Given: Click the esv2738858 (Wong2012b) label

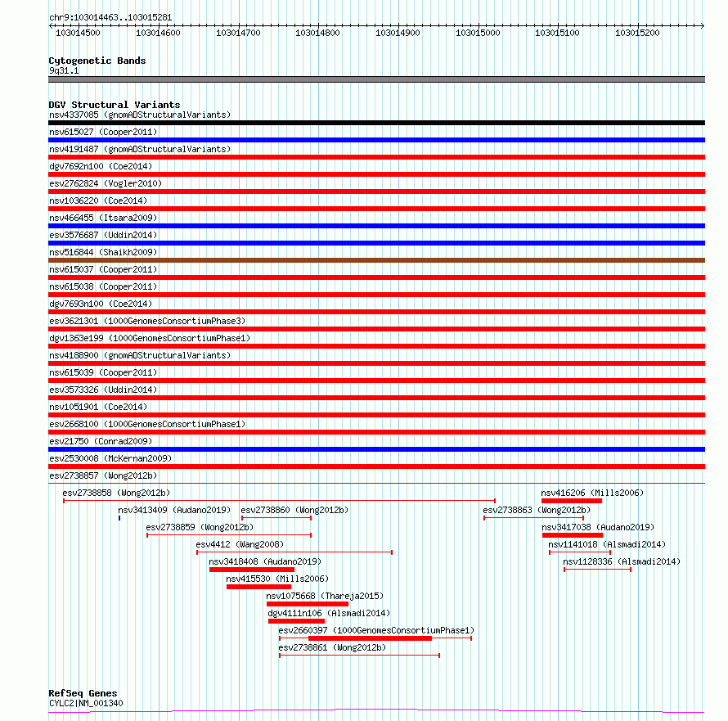Looking at the screenshot, I should (116, 493).
